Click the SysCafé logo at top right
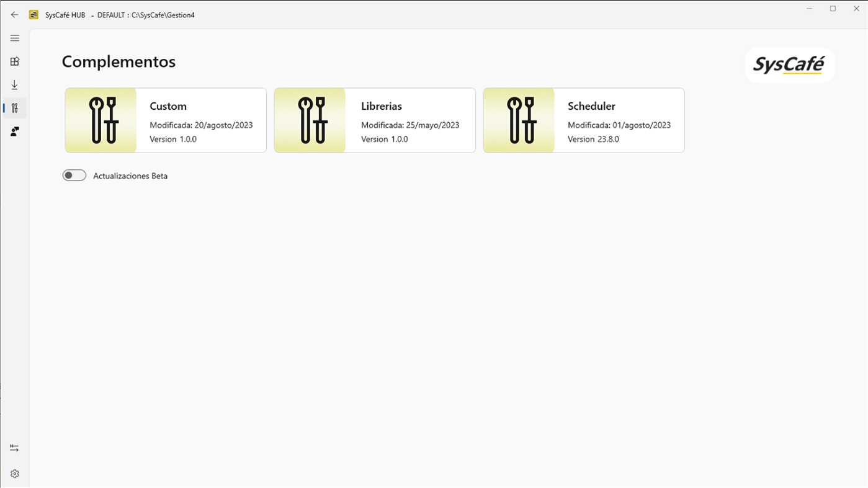This screenshot has width=868, height=488. click(x=789, y=64)
